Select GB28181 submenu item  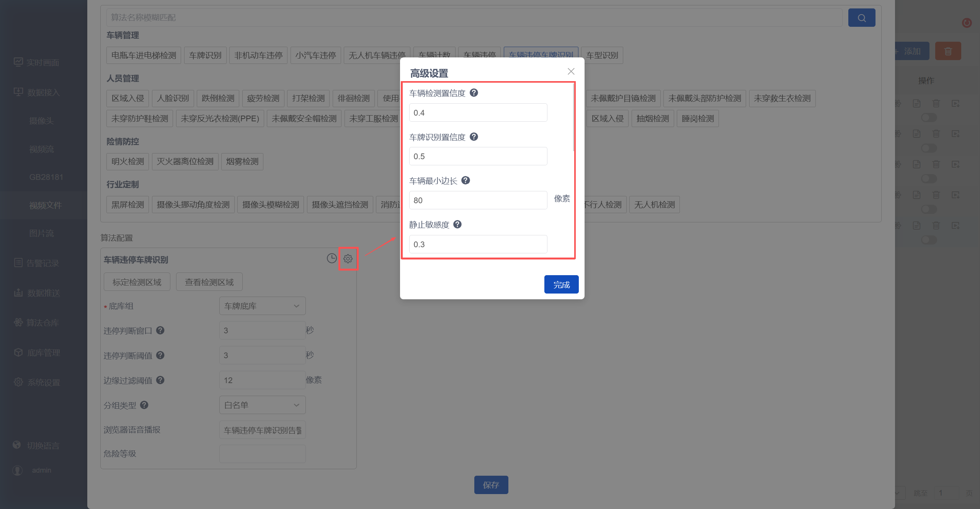(46, 177)
